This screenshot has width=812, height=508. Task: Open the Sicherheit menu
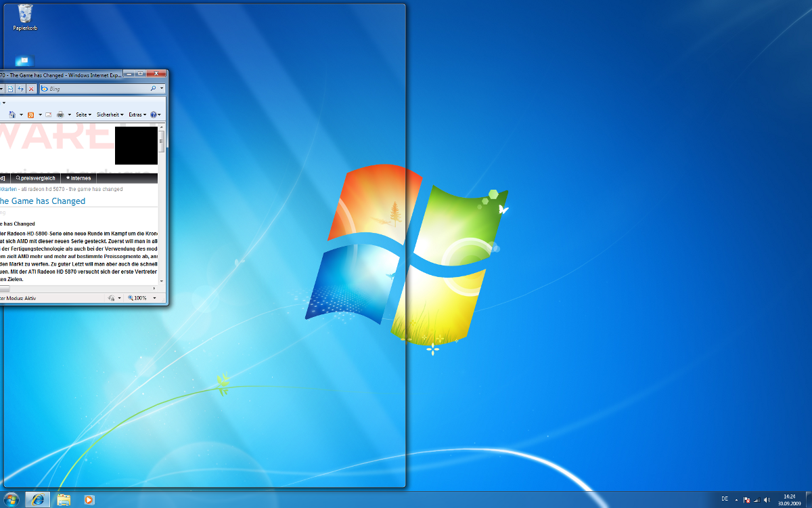(110, 114)
